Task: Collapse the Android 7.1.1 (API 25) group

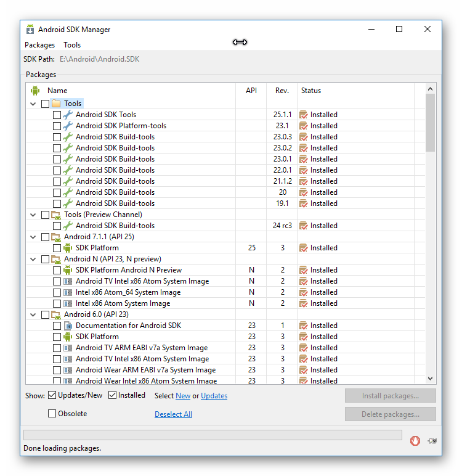Action: click(33, 237)
